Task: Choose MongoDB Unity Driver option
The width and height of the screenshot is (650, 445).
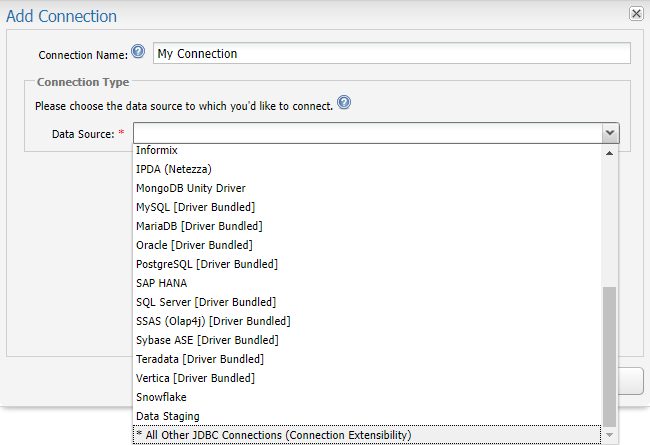Action: click(x=367, y=188)
